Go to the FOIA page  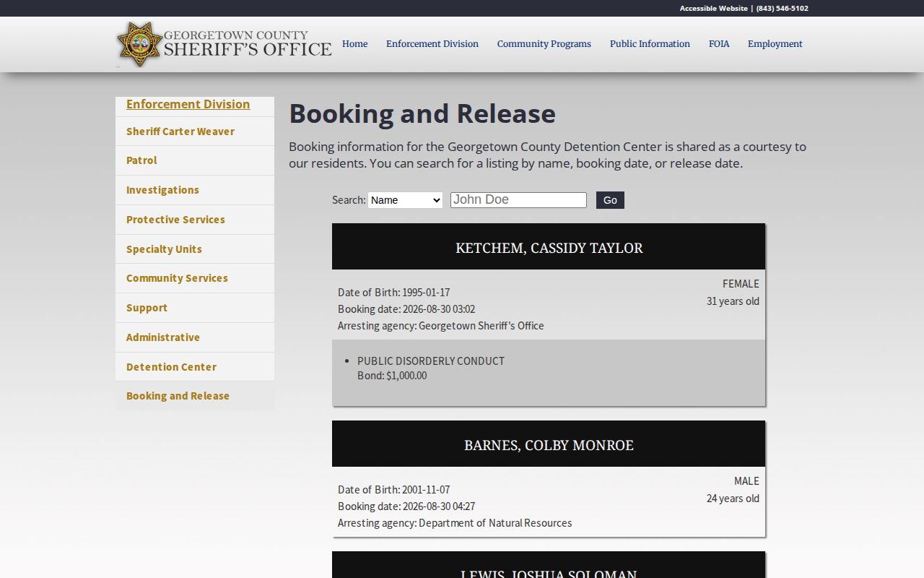(719, 44)
